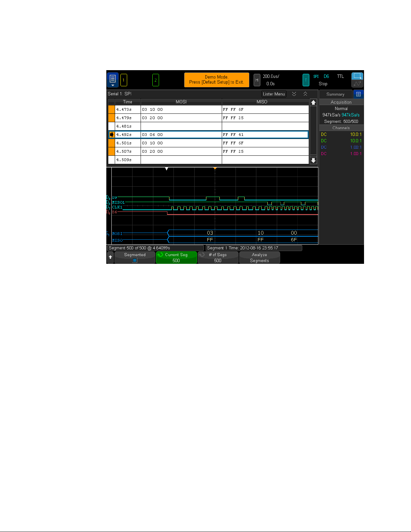Select the MISO1 digital channel label

[118, 202]
